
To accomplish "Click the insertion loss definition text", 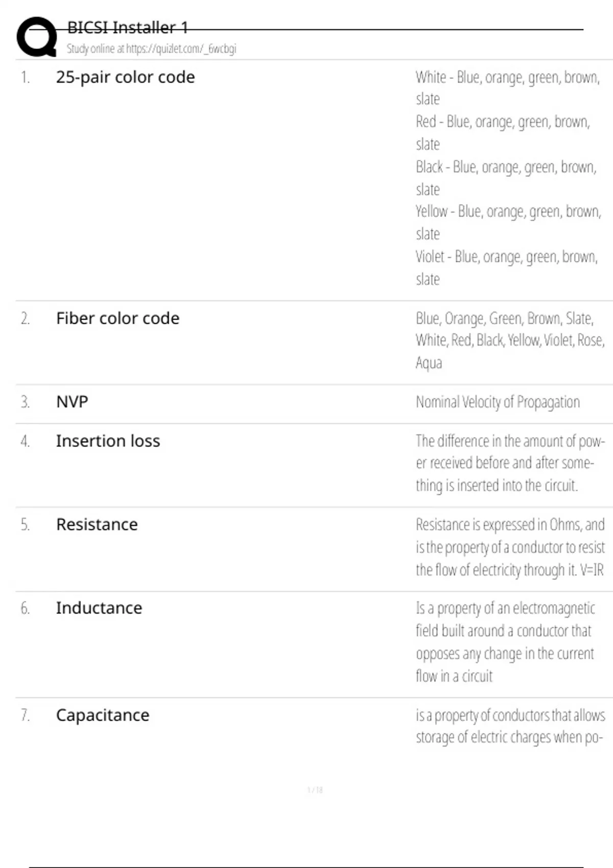I will pyautogui.click(x=509, y=463).
